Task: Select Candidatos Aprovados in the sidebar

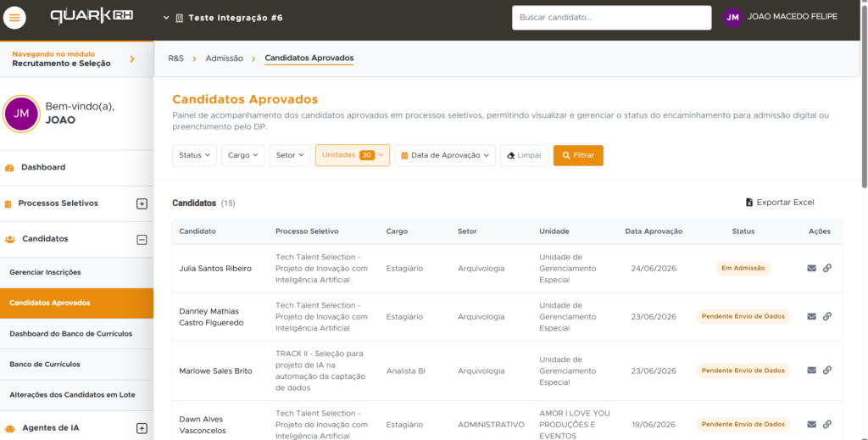Action: pyautogui.click(x=76, y=303)
